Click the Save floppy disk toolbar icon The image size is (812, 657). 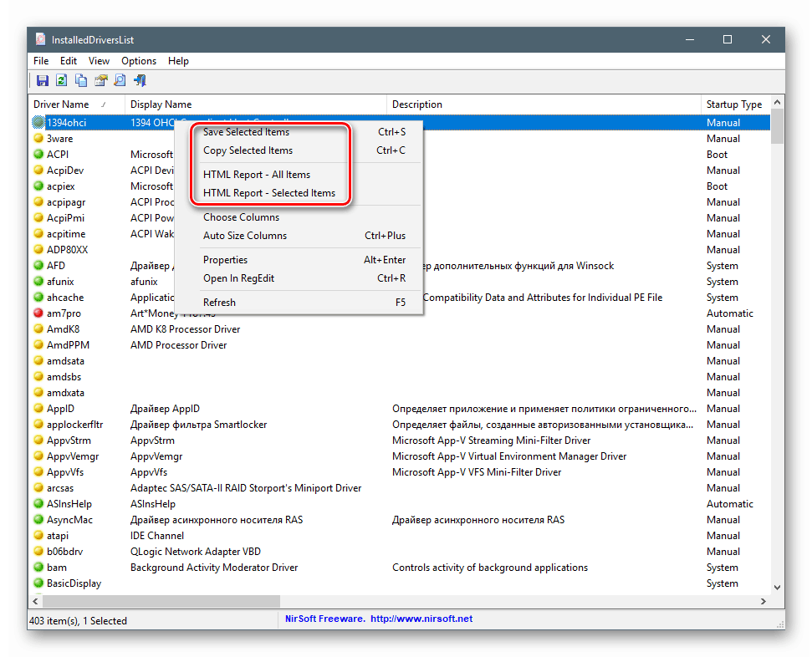[42, 81]
